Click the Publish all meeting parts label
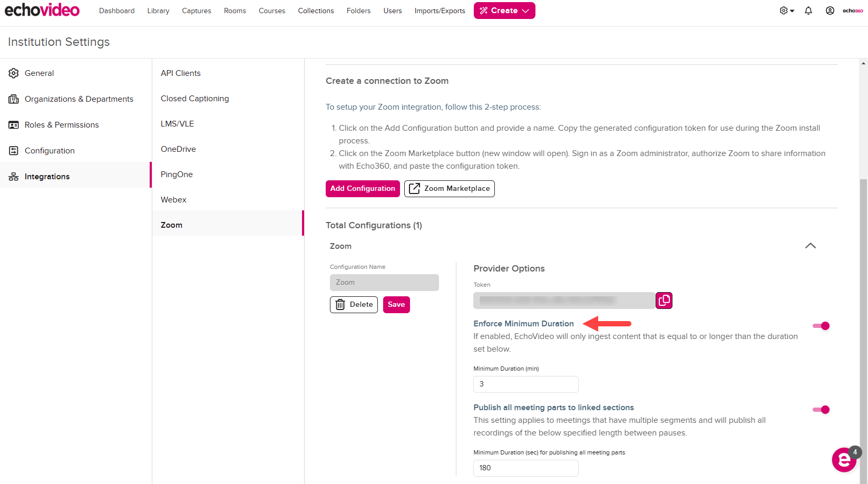The height and width of the screenshot is (484, 868). coord(553,408)
